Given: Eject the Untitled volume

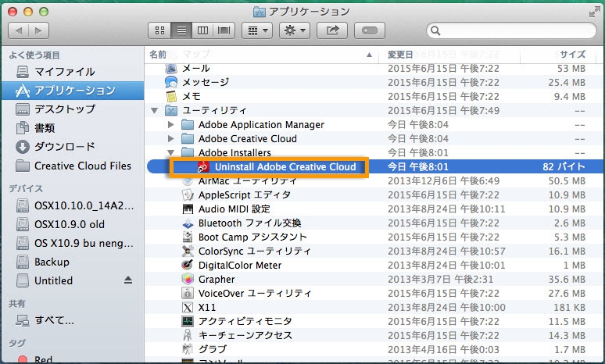Looking at the screenshot, I should [128, 280].
